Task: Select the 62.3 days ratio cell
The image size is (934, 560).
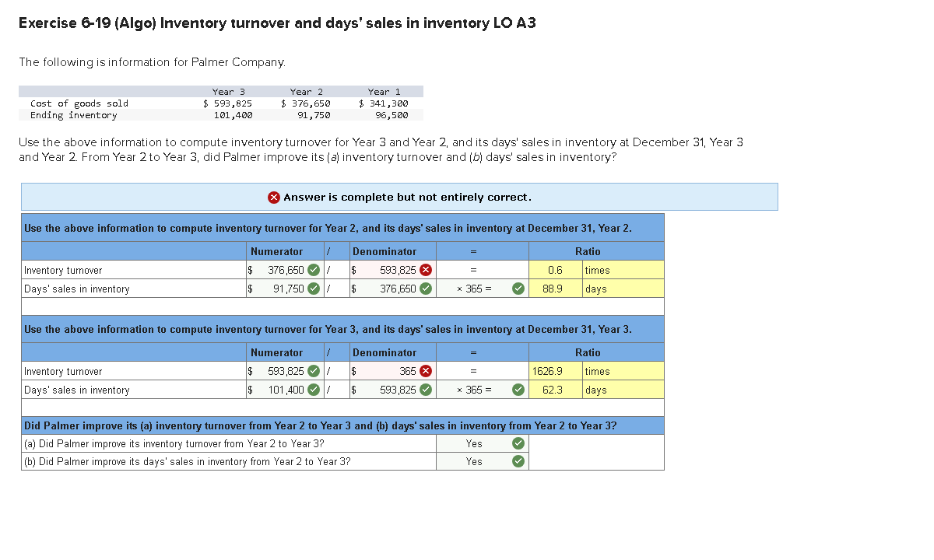Action: [554, 389]
